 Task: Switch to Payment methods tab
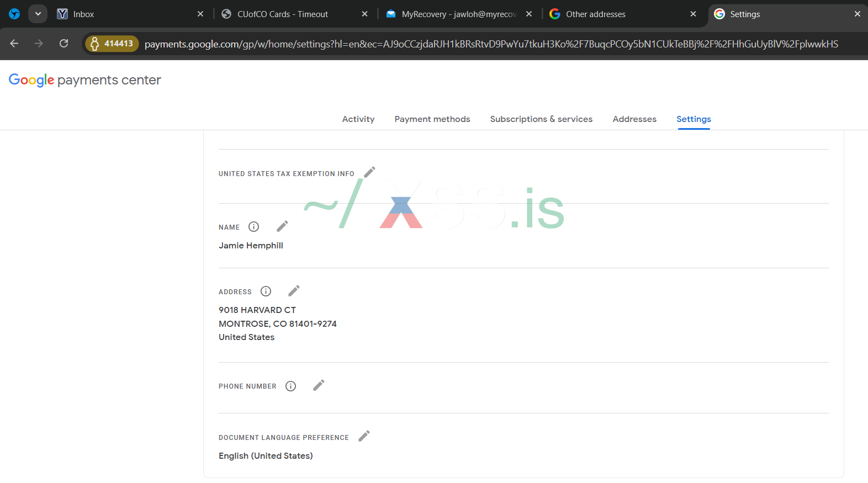432,119
